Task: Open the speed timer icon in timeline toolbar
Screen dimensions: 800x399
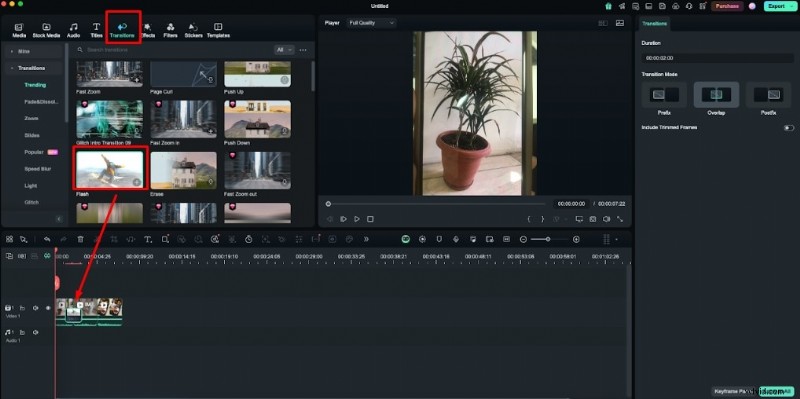Action: coord(248,239)
